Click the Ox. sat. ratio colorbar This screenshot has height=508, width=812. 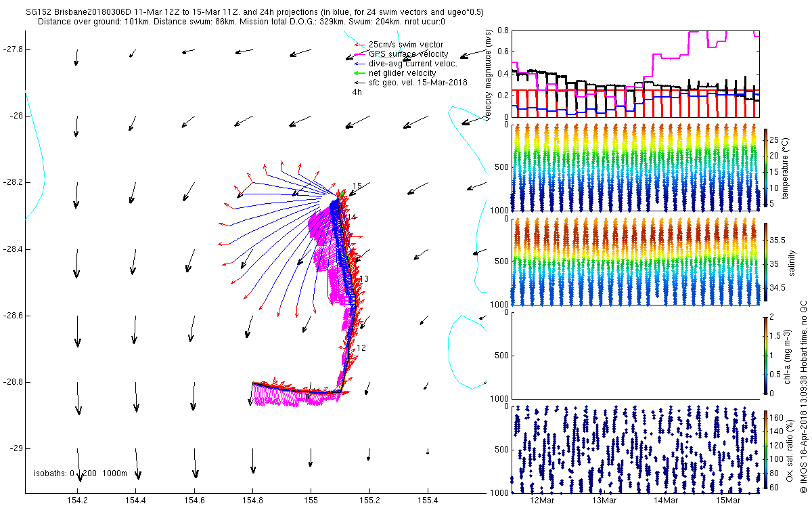[x=765, y=448]
